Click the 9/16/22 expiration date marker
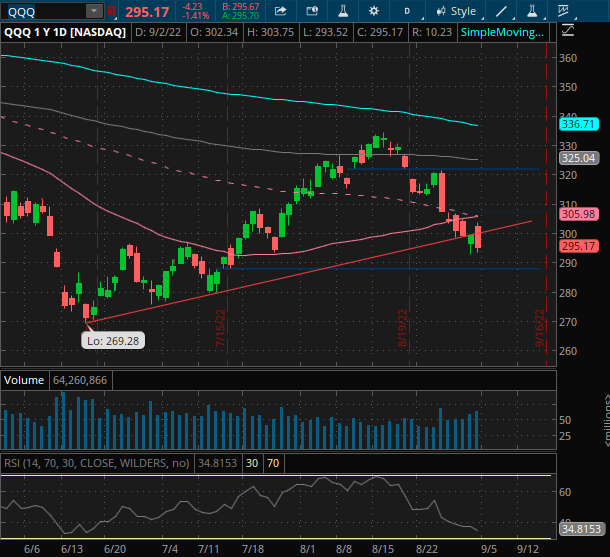 [540, 328]
